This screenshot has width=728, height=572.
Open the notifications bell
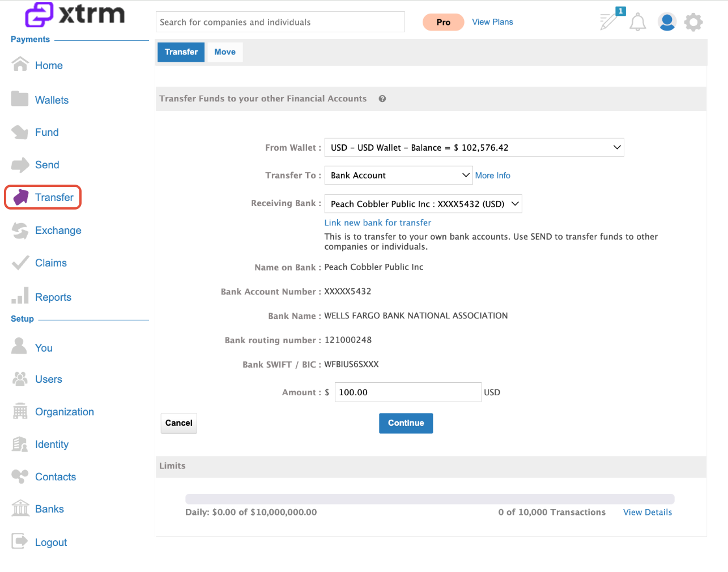[638, 22]
